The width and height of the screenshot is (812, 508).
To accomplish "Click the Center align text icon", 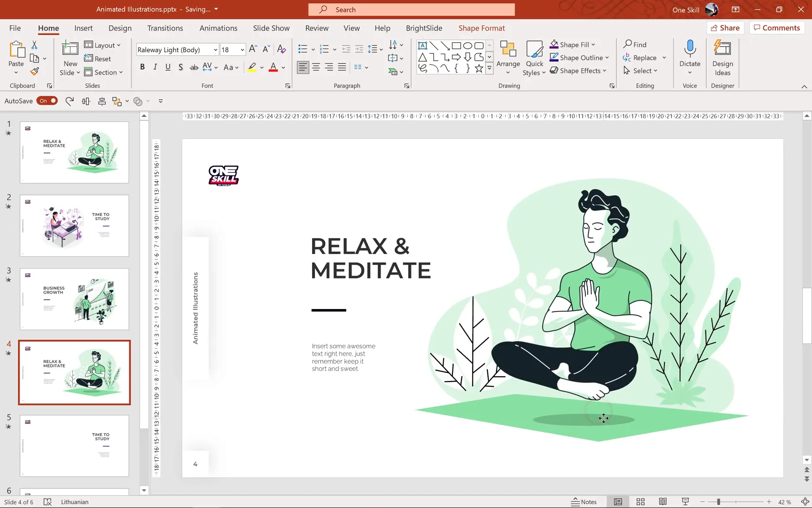I will pyautogui.click(x=316, y=67).
